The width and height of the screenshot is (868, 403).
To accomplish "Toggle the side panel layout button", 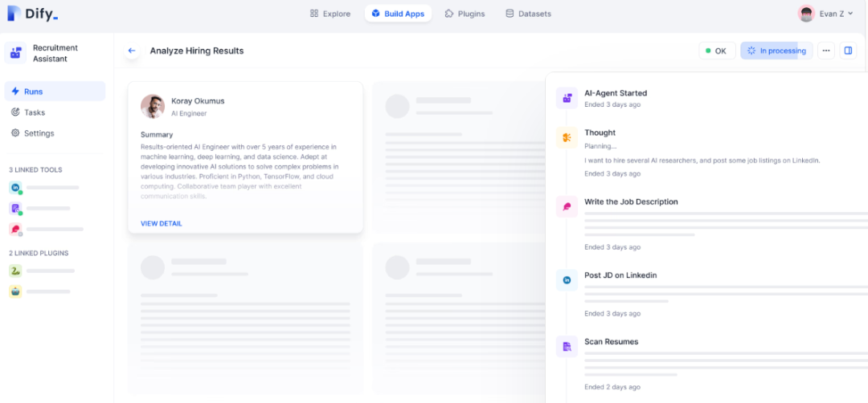I will [x=847, y=51].
